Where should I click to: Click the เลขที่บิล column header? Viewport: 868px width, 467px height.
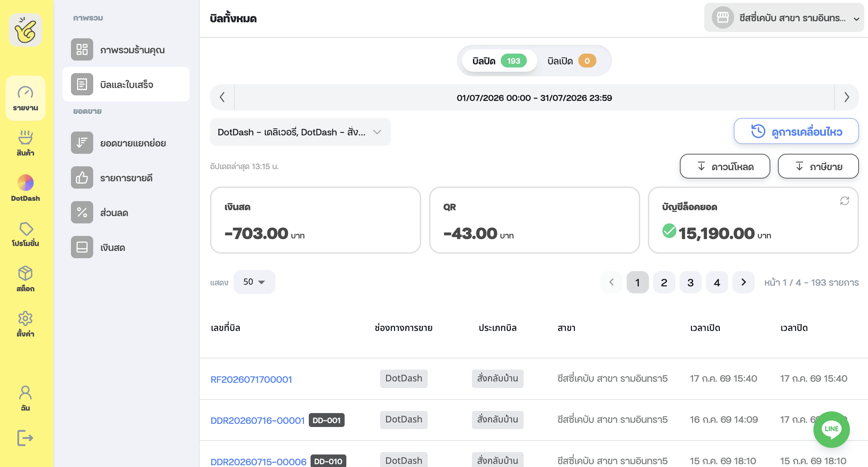point(225,328)
